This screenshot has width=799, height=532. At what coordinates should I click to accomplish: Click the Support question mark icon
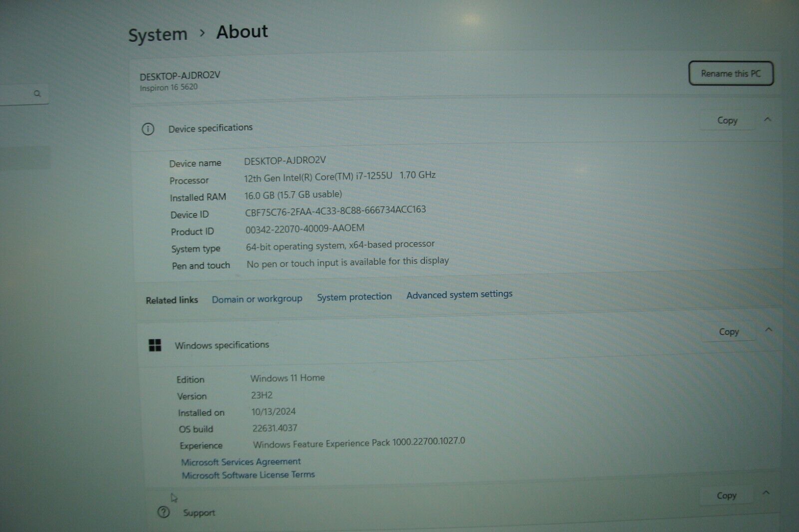[163, 512]
